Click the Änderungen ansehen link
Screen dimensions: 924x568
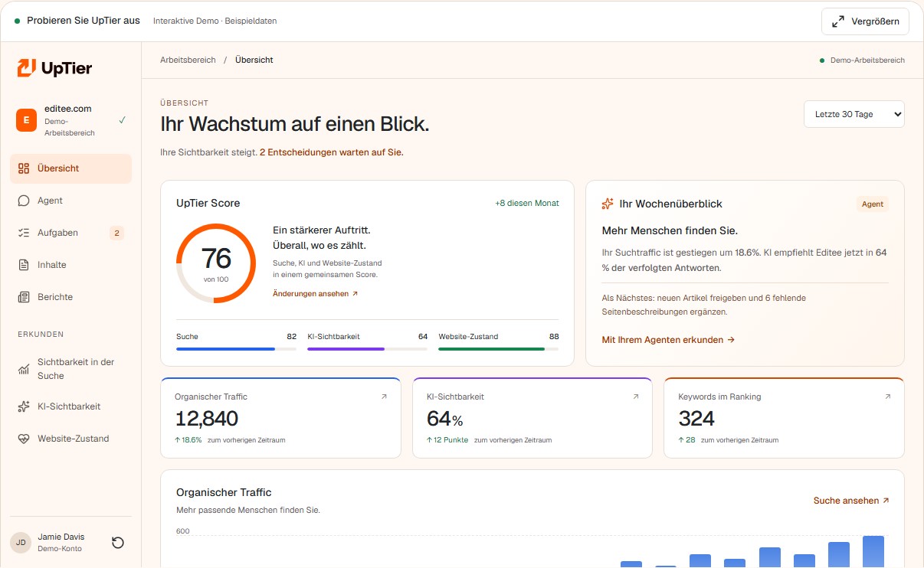(x=315, y=294)
